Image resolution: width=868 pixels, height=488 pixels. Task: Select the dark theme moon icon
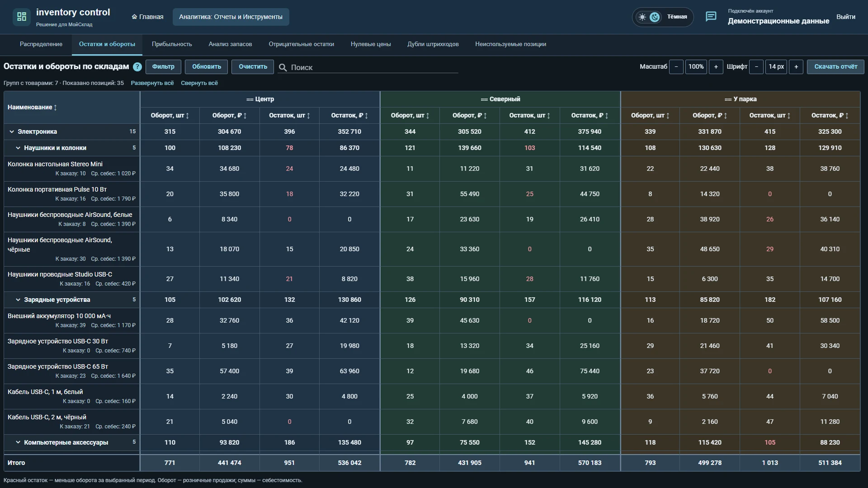pyautogui.click(x=655, y=17)
